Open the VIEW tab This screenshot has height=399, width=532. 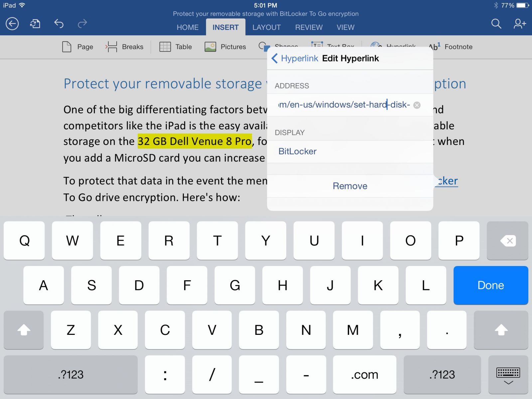345,27
